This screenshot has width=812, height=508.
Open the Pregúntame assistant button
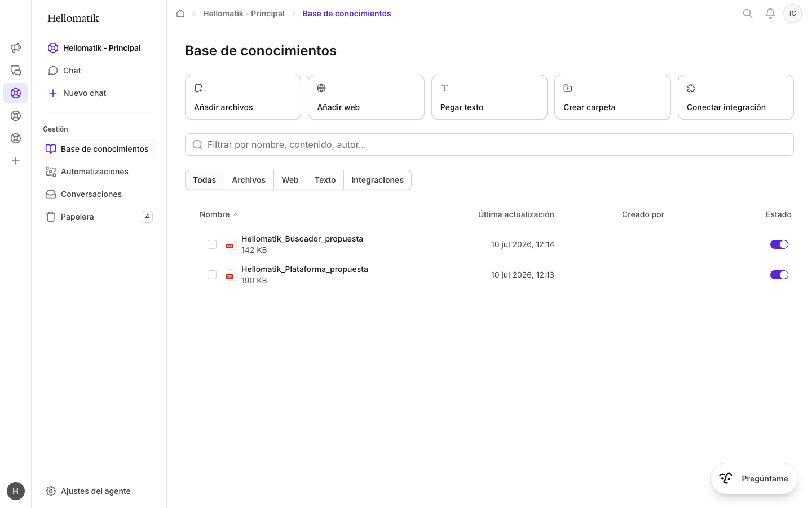[x=754, y=479]
